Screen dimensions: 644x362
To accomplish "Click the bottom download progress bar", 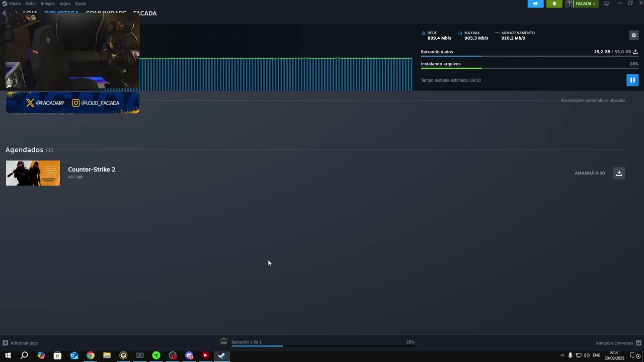I will coord(323,346).
